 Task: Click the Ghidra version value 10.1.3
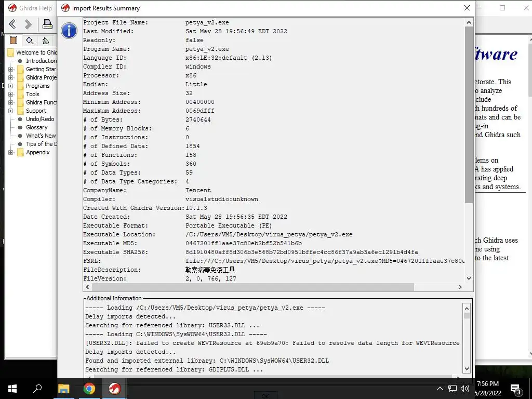[x=196, y=208]
